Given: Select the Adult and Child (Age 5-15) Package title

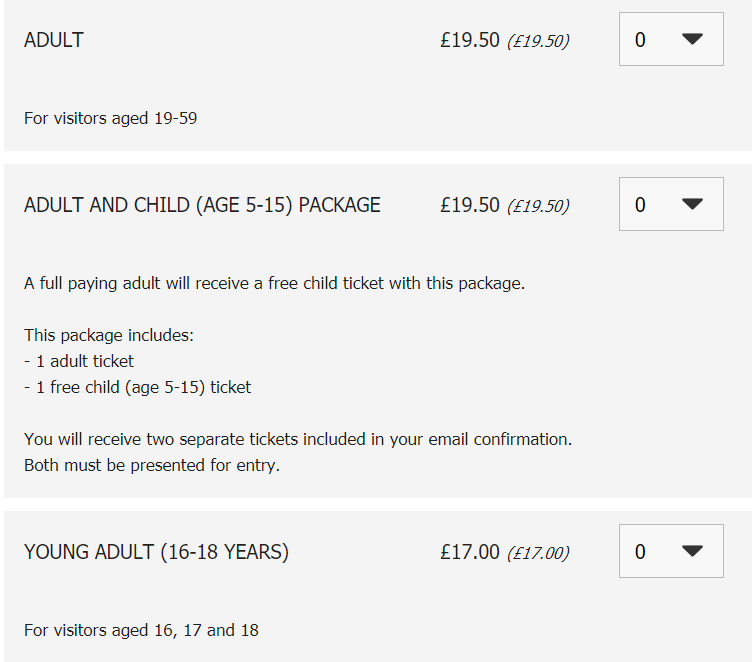Looking at the screenshot, I should pyautogui.click(x=202, y=205).
